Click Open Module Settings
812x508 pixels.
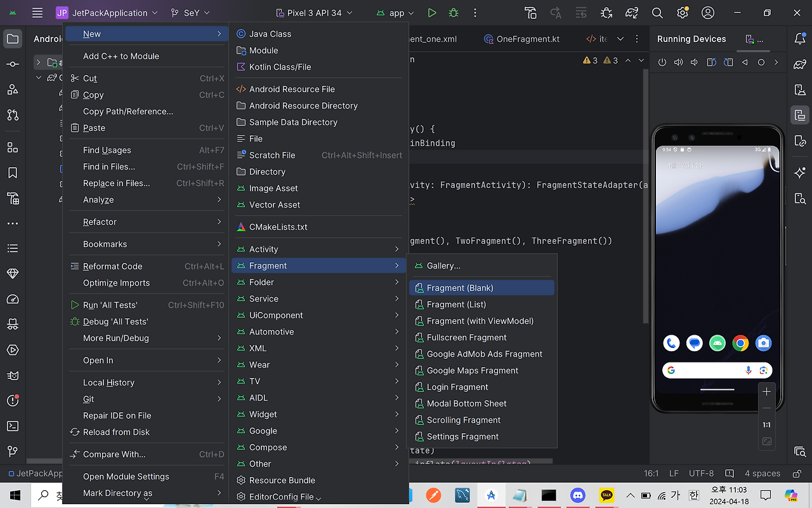click(x=126, y=476)
